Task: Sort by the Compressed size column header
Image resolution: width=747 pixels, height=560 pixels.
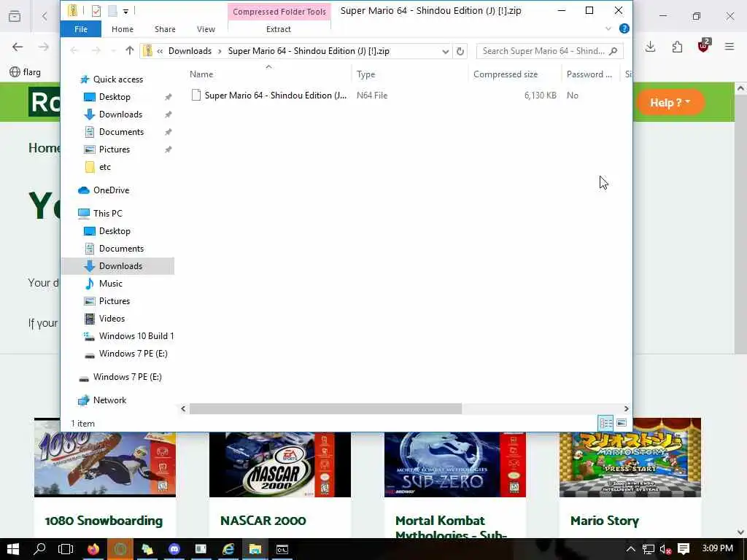Action: (506, 74)
